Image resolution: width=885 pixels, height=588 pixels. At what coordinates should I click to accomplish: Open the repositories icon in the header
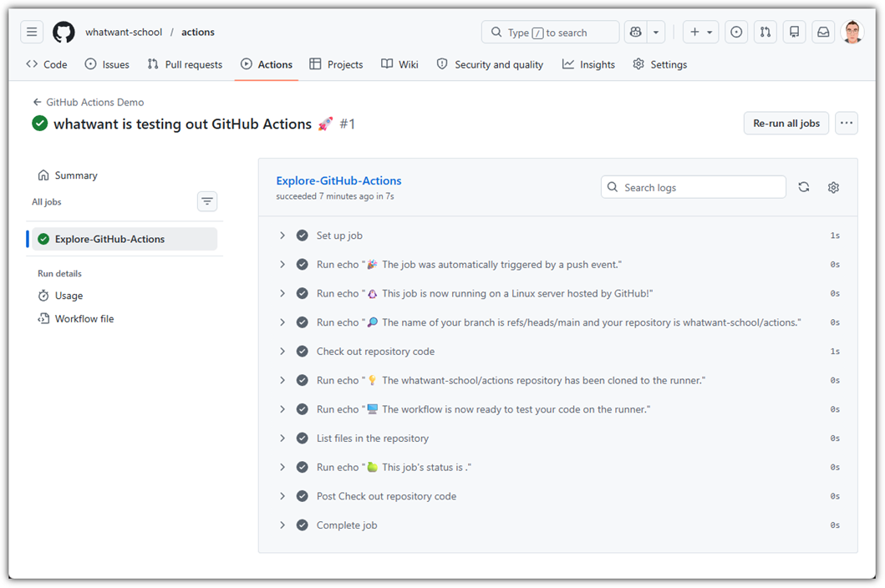794,33
